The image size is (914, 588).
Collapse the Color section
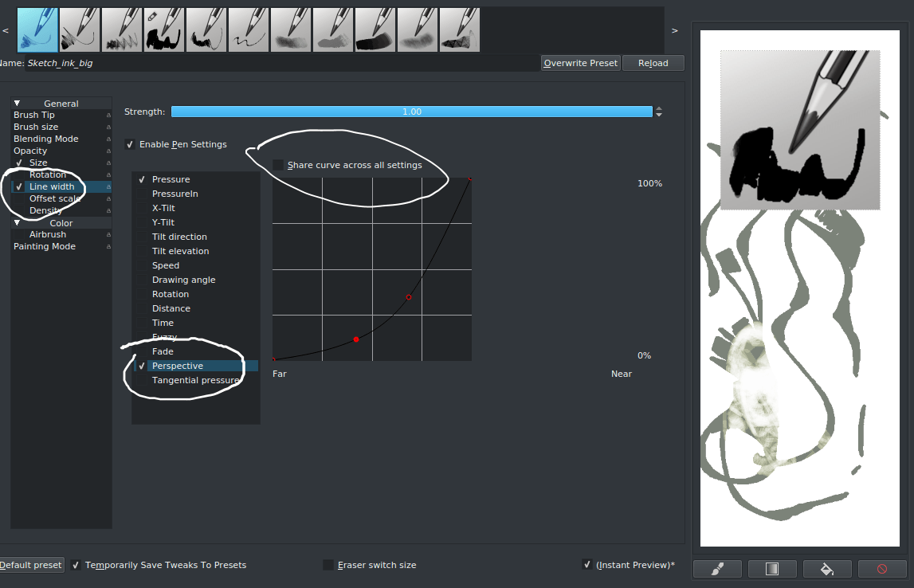tap(18, 222)
